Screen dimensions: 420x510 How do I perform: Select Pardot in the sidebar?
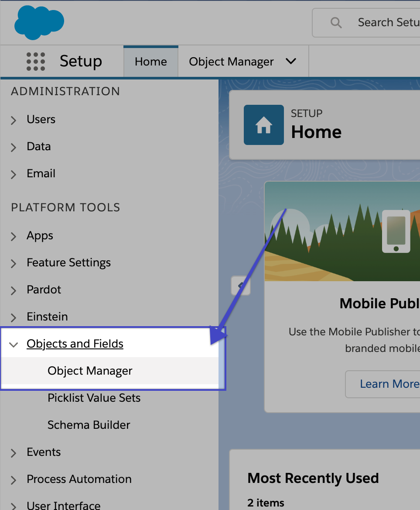coord(44,289)
